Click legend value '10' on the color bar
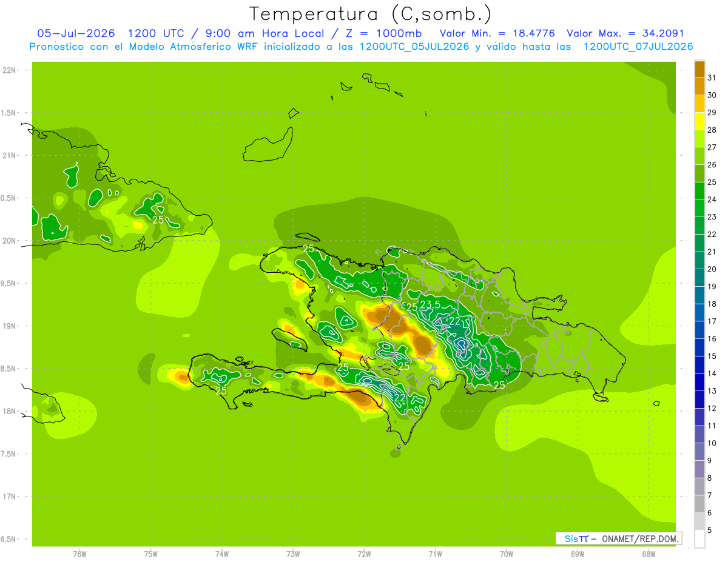The image size is (728, 562). (712, 443)
